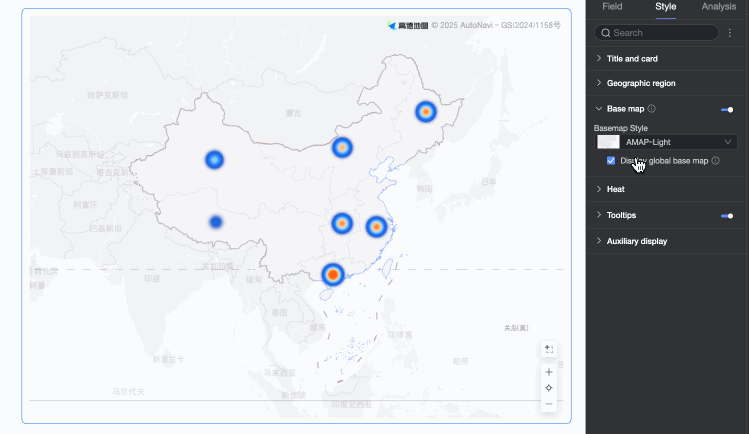
Task: Switch to the Style tab
Action: (x=665, y=7)
